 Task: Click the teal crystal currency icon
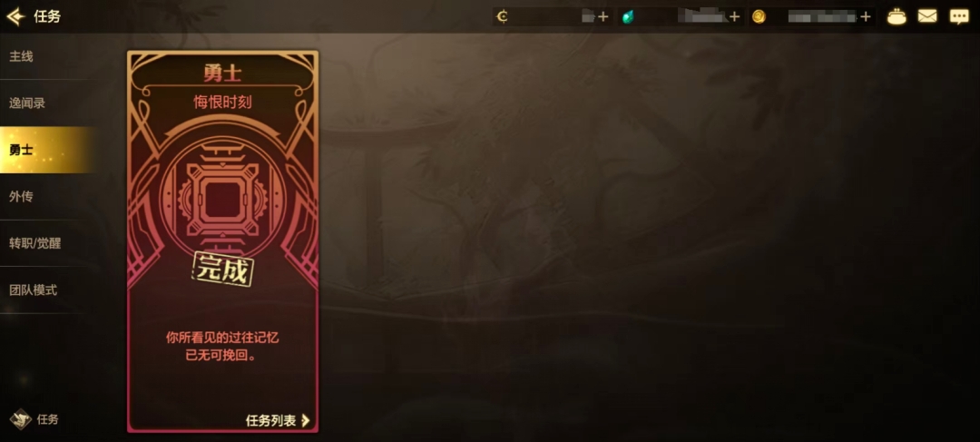click(628, 17)
